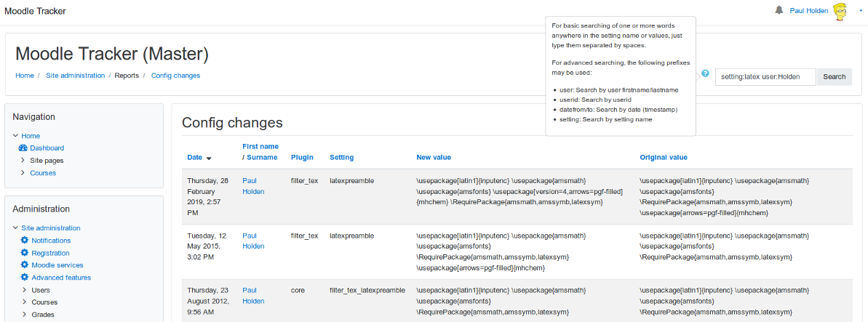This screenshot has height=322, width=868.
Task: Open Dashboard navigation link
Action: 47,148
